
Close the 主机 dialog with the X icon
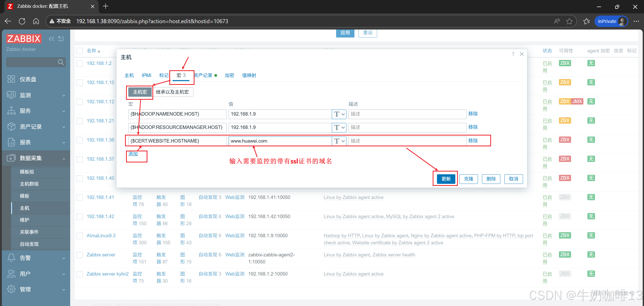(522, 54)
